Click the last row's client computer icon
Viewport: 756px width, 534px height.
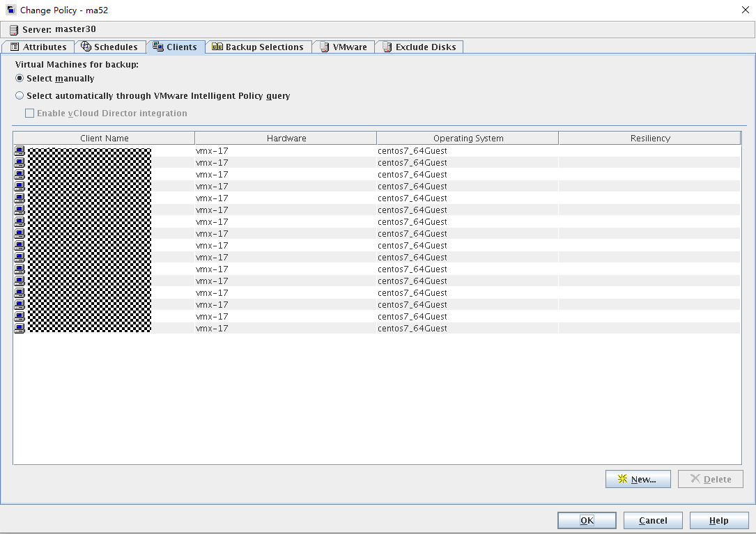(x=20, y=328)
